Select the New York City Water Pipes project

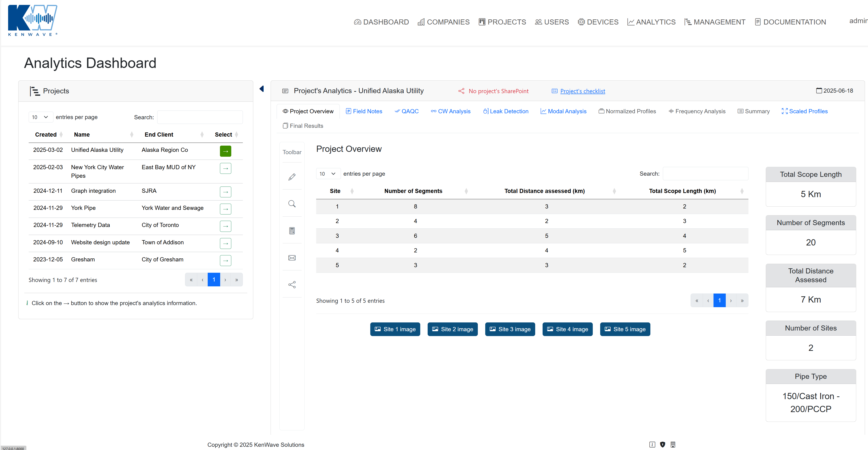tap(225, 168)
